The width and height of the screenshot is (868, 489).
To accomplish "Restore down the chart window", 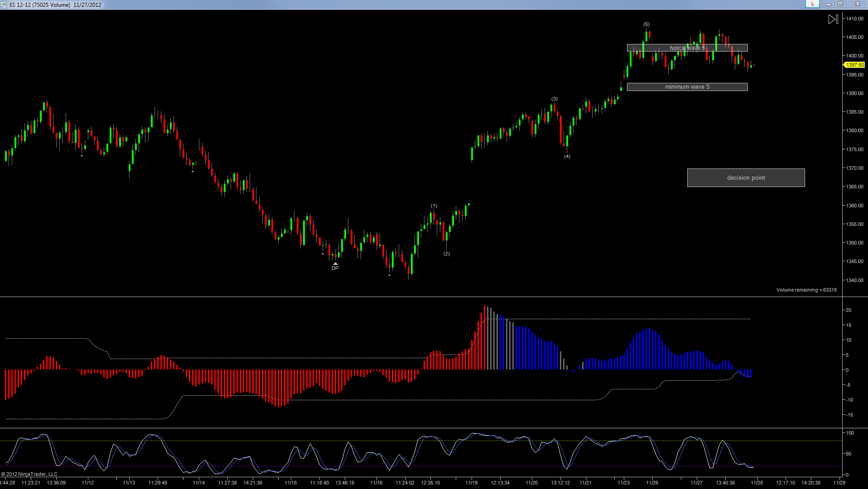I will 840,4.
